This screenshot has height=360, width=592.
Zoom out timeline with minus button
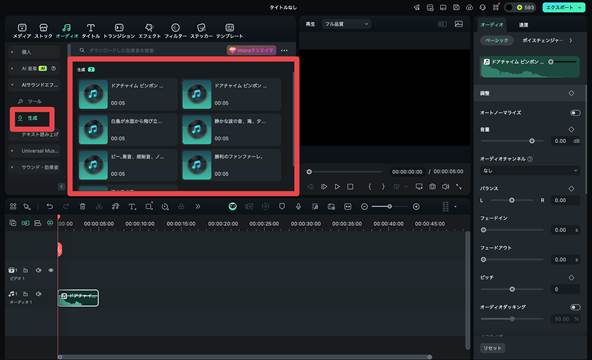click(364, 206)
